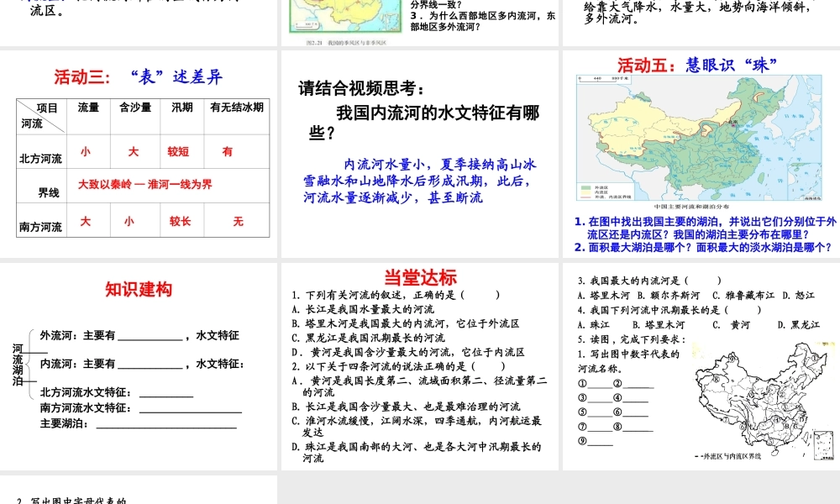Click option D 黑龙江 in question 4
The height and width of the screenshot is (504, 840).
(x=798, y=325)
